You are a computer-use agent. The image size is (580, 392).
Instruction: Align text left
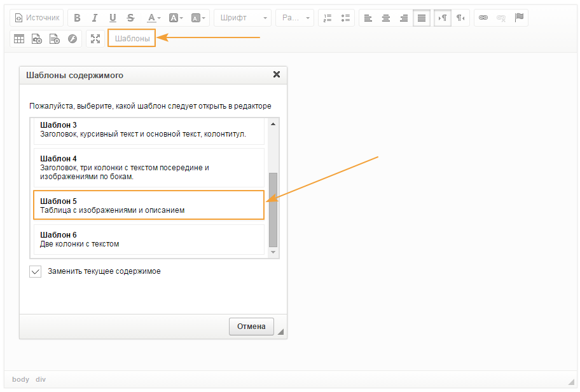click(368, 18)
